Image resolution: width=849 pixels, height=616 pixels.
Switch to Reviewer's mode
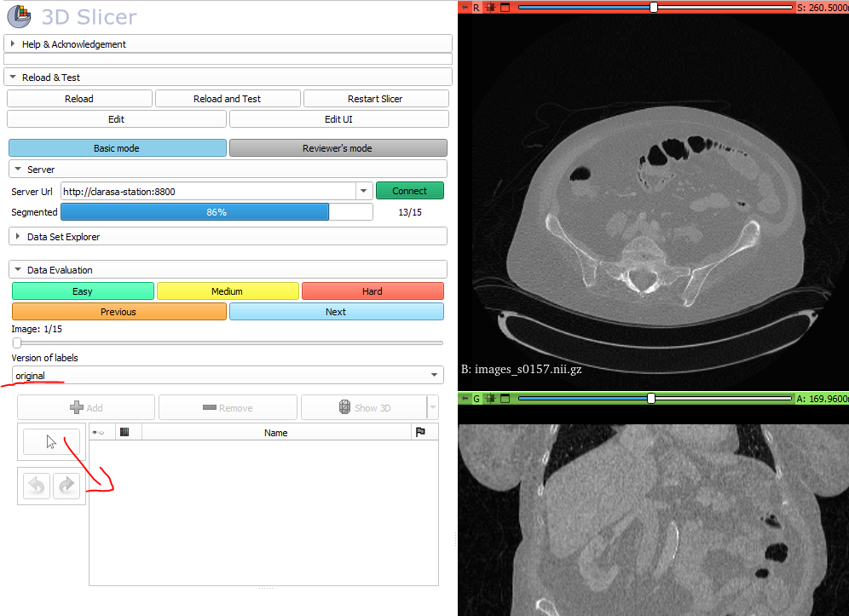coord(338,147)
